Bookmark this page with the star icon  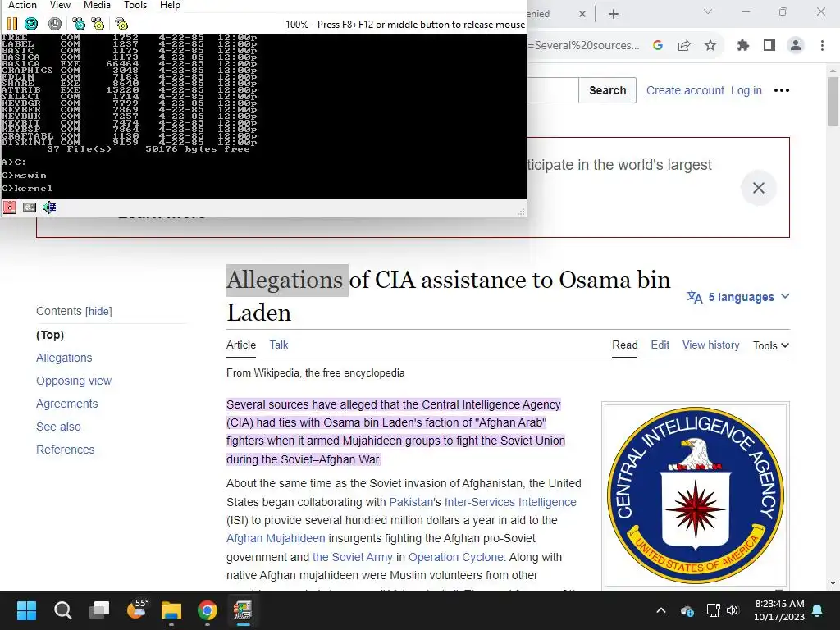[x=710, y=46]
